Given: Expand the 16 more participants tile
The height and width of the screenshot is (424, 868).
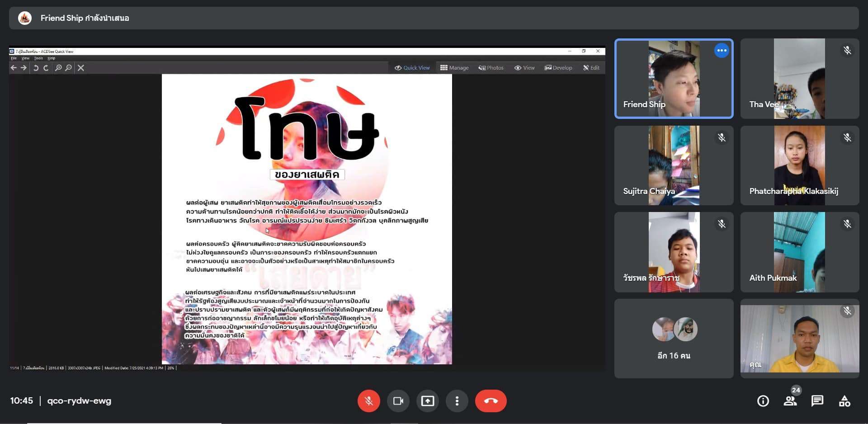Looking at the screenshot, I should [x=674, y=338].
